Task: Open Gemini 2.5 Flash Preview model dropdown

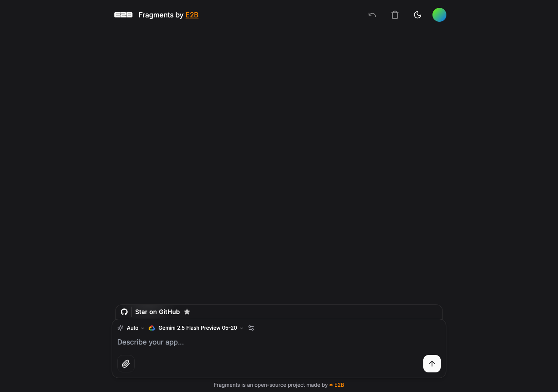Action: [196, 328]
